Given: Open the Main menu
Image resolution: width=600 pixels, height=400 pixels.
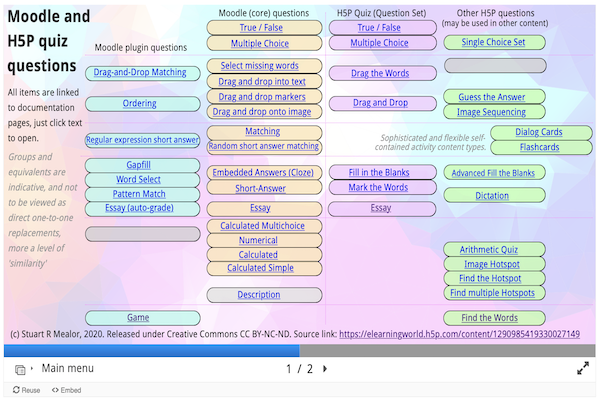Looking at the screenshot, I should click(x=67, y=368).
